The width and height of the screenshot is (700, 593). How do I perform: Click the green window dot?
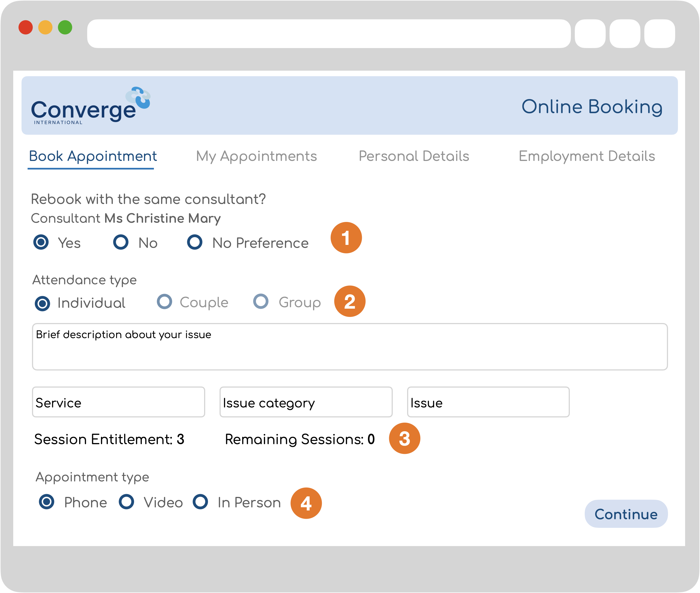(65, 28)
